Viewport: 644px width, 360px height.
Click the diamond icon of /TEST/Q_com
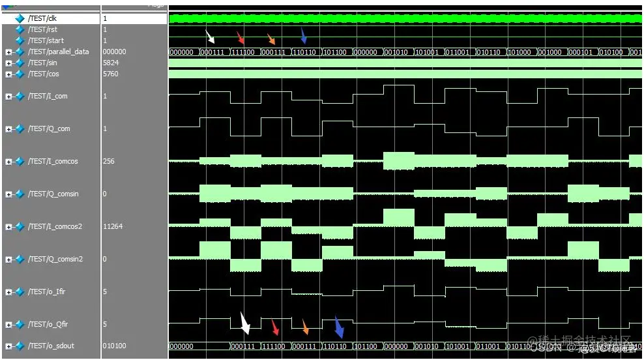(20, 129)
